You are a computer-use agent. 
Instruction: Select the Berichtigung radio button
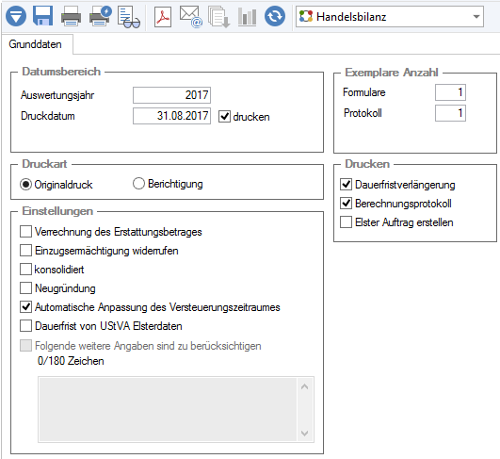pos(139,183)
